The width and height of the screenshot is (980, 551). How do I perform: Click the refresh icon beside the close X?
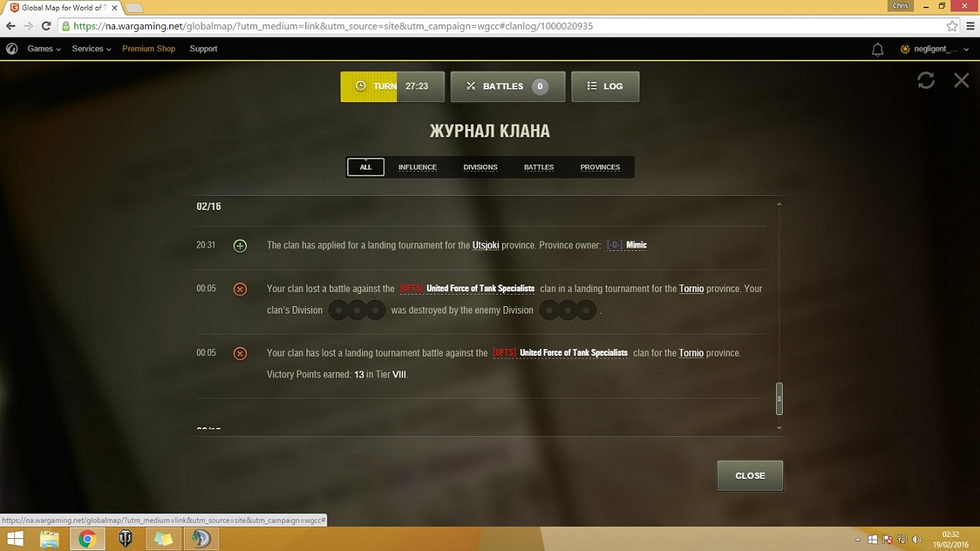(x=926, y=80)
